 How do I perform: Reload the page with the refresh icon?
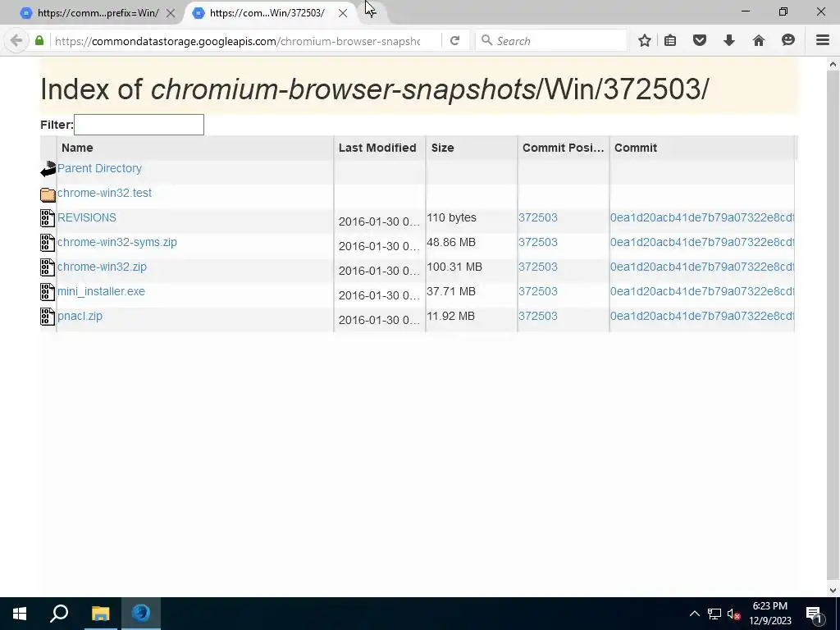454,41
